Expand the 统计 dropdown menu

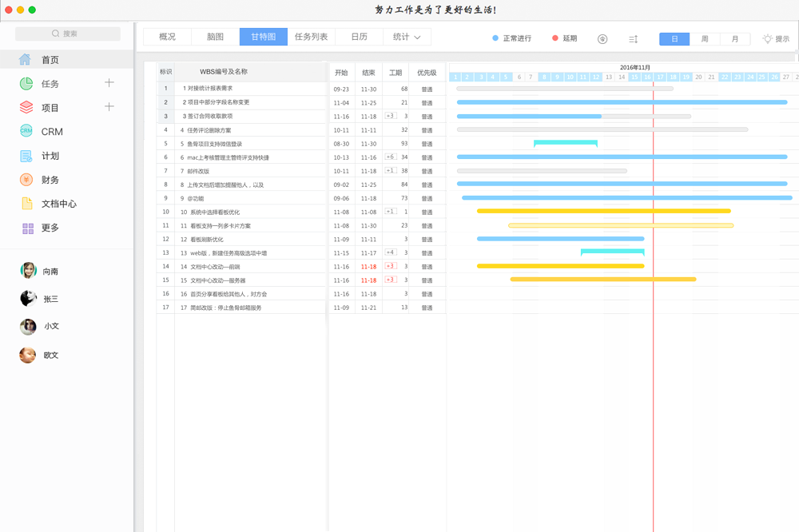click(407, 37)
